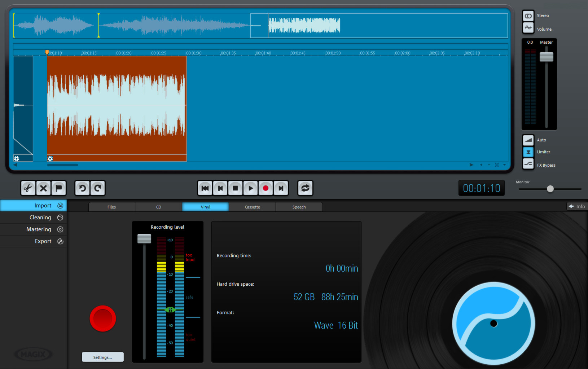
Task: Open the Info panel
Action: coord(577,206)
